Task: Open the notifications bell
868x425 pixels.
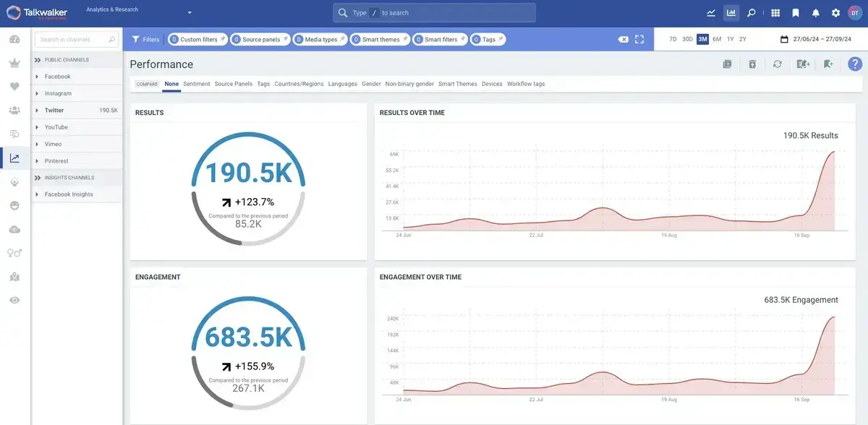Action: point(816,13)
